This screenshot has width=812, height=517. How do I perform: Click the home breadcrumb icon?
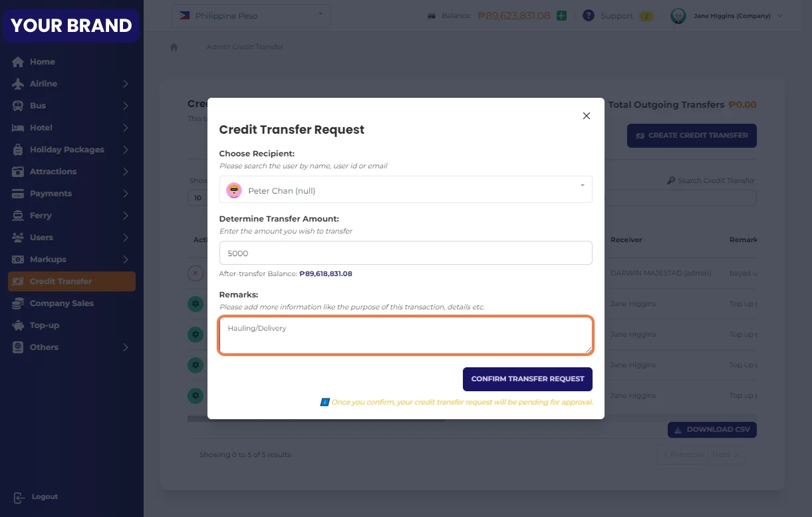click(174, 47)
